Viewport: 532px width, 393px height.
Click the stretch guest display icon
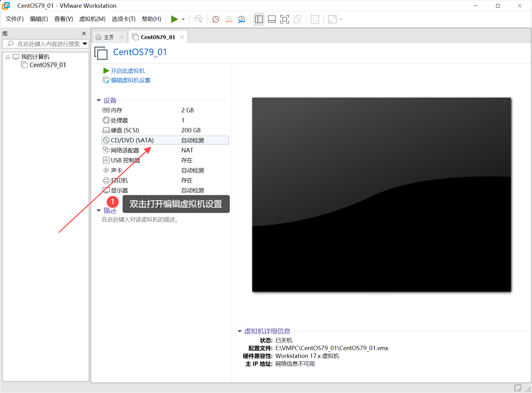(x=332, y=19)
